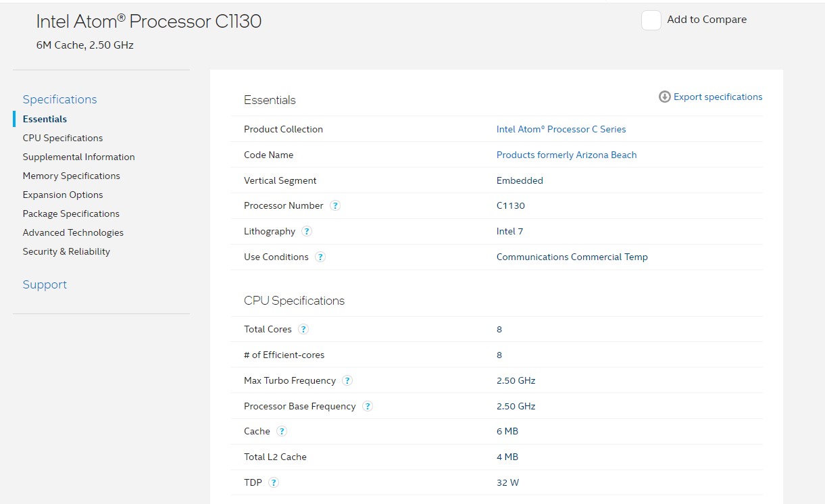
Task: Click help icon beside Cache
Action: [x=282, y=431]
